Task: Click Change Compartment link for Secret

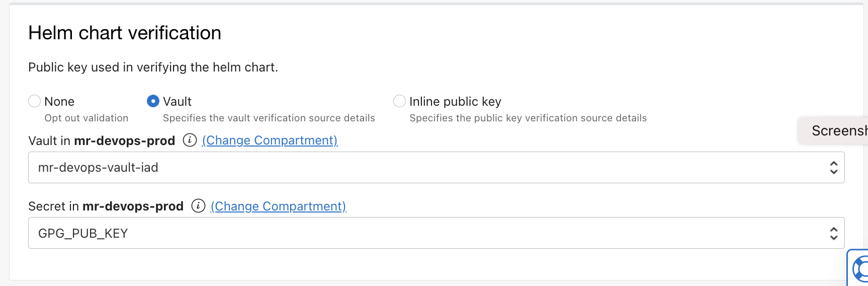Action: (278, 206)
